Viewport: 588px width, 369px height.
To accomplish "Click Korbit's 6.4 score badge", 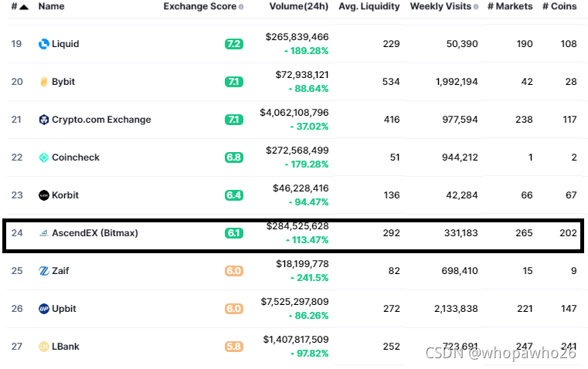I will 234,195.
